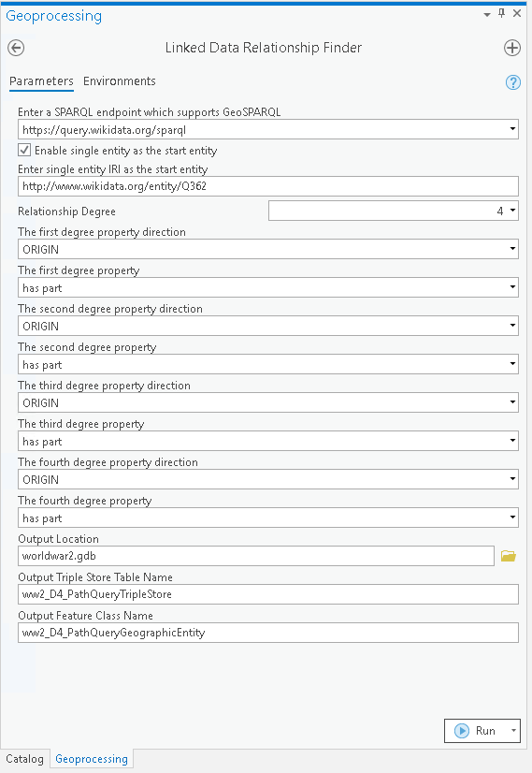Select the Parameters tab
532x773 pixels.
pyautogui.click(x=41, y=80)
